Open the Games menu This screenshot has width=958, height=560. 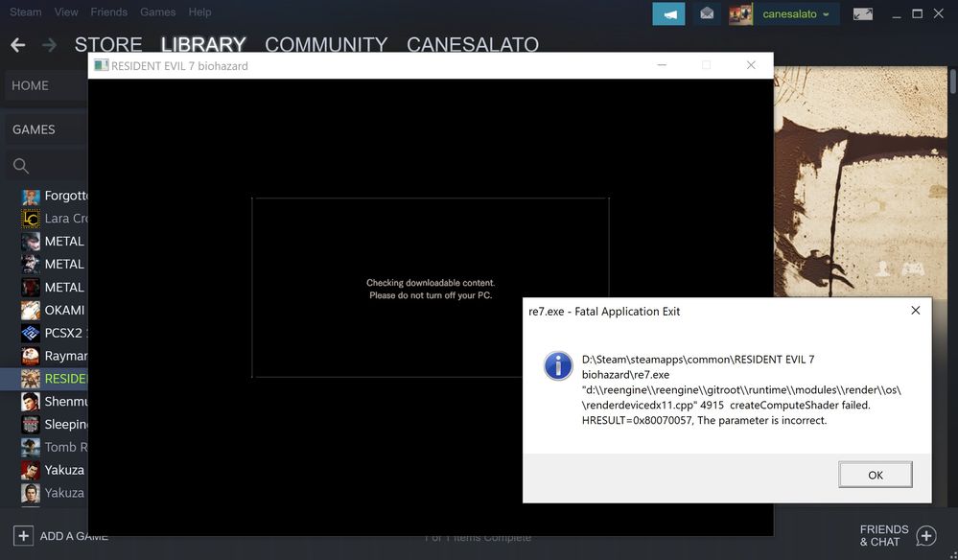point(157,12)
